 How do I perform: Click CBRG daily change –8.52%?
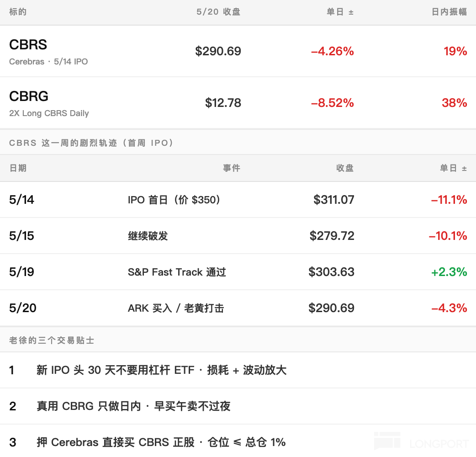coord(333,103)
